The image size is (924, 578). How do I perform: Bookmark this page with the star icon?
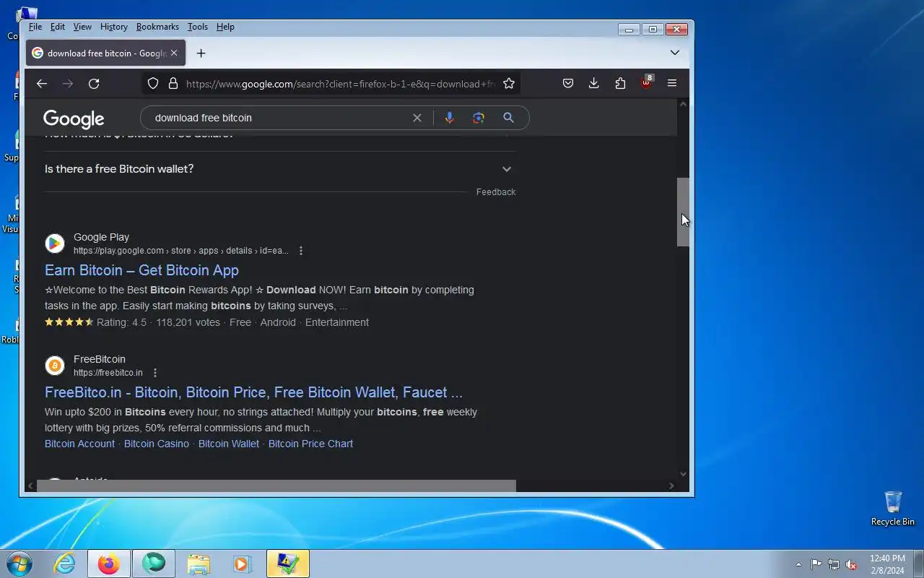pos(509,84)
